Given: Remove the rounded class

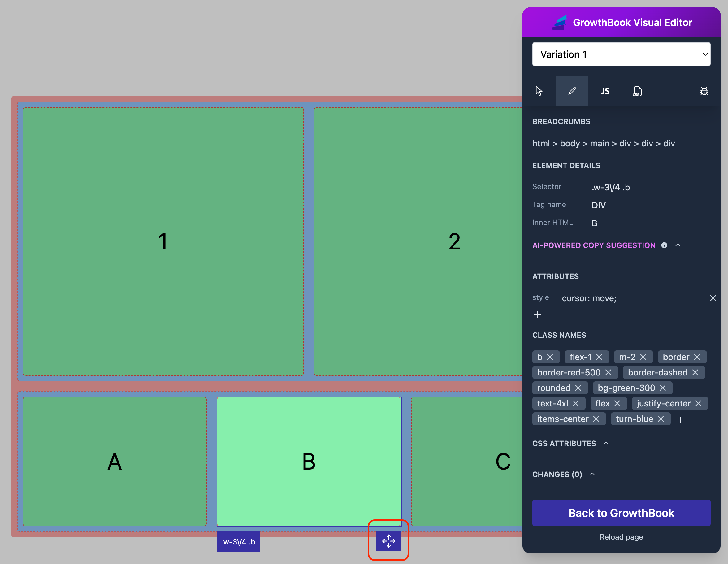Looking at the screenshot, I should (x=578, y=388).
